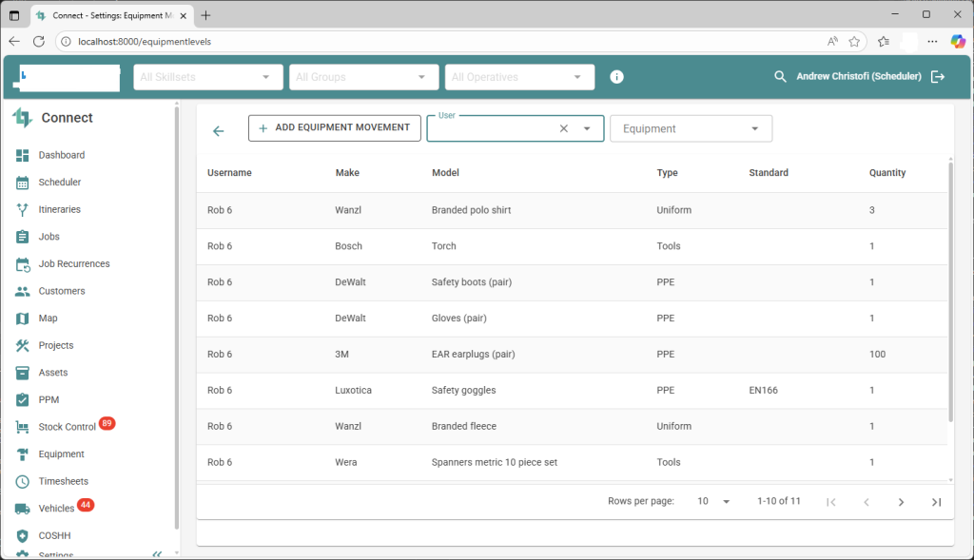Open the COSHH shield icon
The height and width of the screenshot is (560, 974).
23,536
